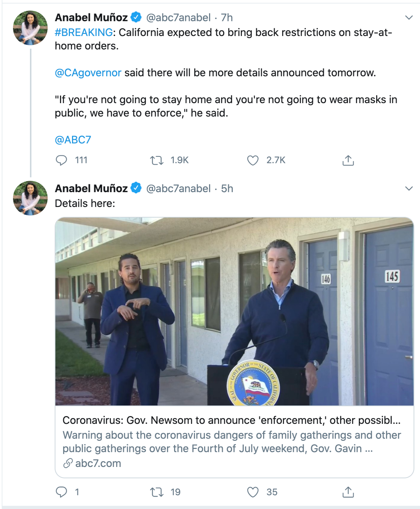Expand options menu on second tweet
This screenshot has height=509, width=420.
[x=409, y=189]
